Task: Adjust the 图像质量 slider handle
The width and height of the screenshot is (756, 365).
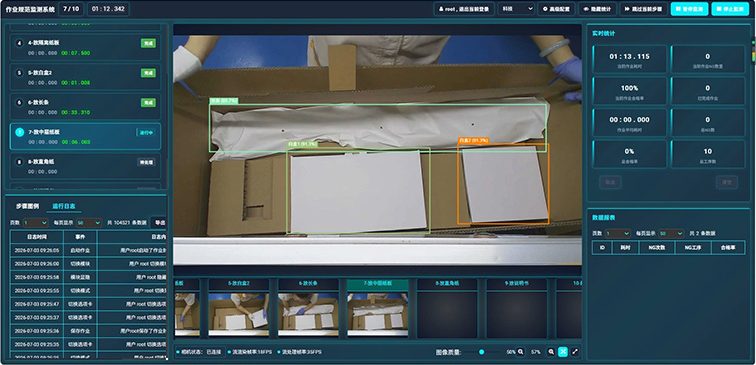Action: (482, 352)
